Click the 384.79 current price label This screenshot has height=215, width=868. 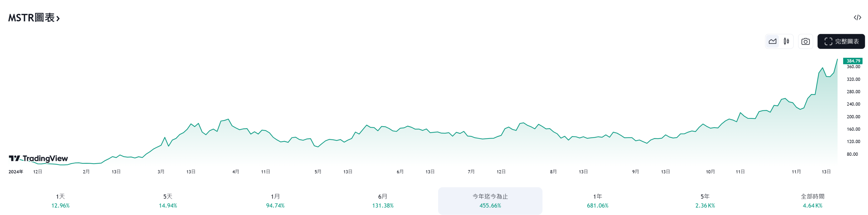(853, 61)
